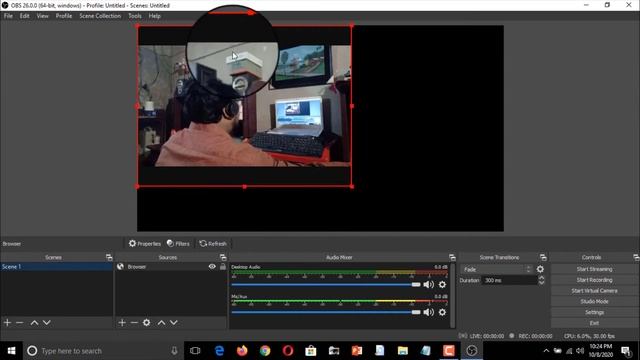Click Start Recording
640x360 pixels.
(x=594, y=280)
